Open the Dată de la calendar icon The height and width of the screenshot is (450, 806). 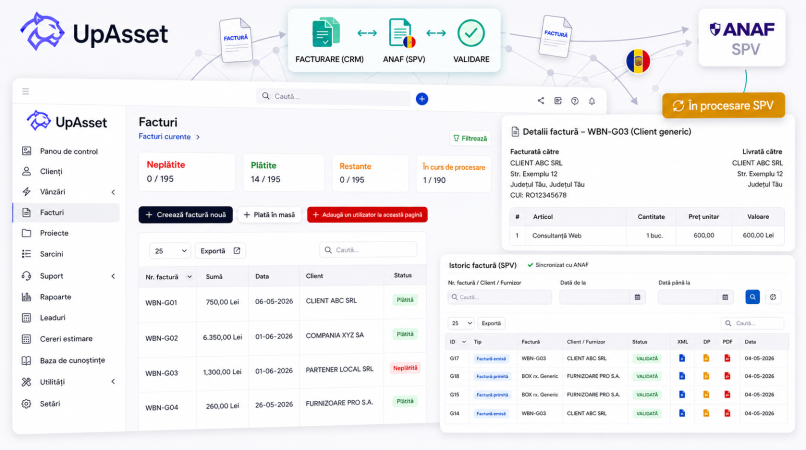click(637, 297)
